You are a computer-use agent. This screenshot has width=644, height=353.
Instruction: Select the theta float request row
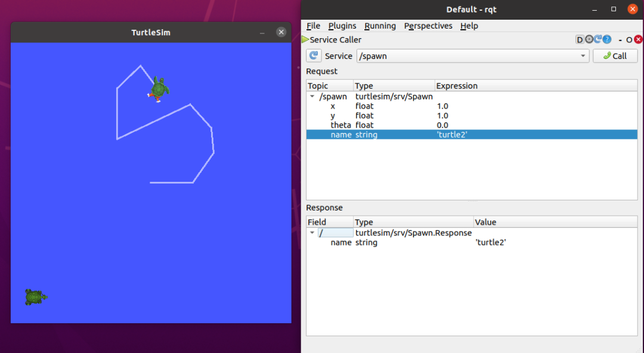click(472, 125)
